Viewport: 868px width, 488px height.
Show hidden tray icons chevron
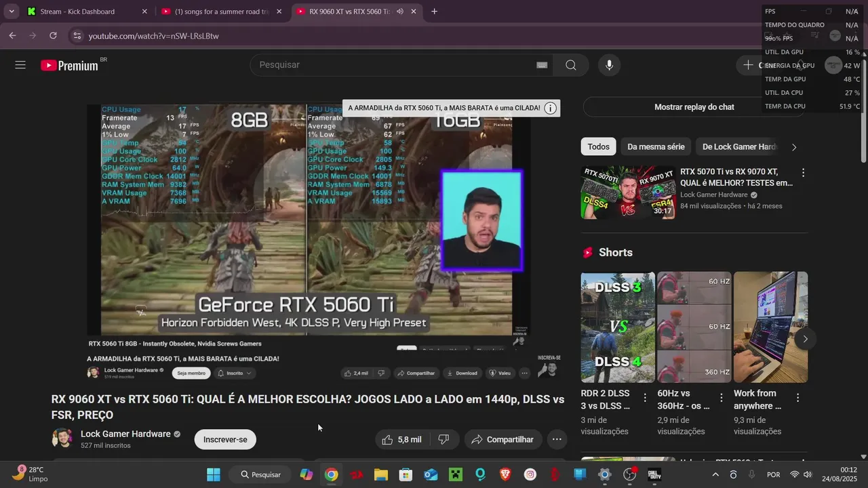715,474
